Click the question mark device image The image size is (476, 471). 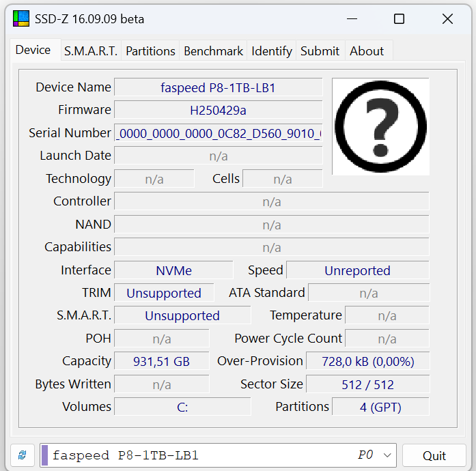click(380, 126)
